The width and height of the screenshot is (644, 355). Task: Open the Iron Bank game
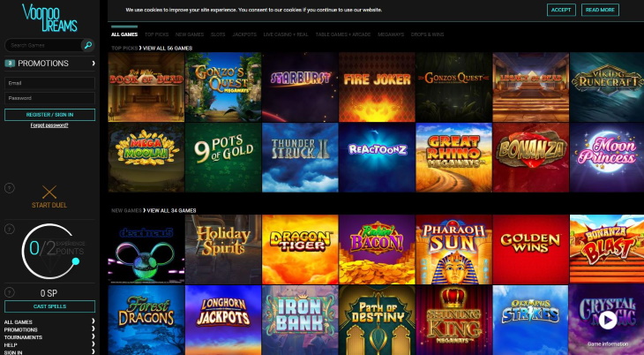300,320
